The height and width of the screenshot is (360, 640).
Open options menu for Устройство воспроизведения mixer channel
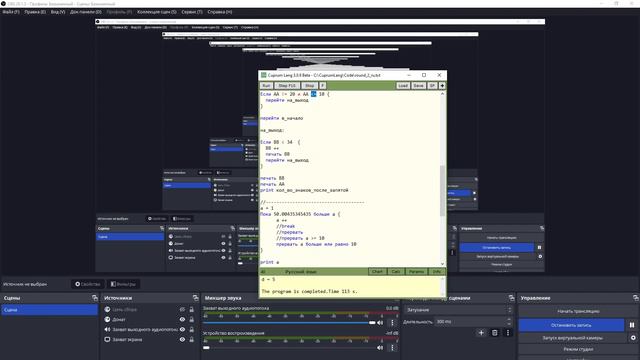(x=392, y=348)
